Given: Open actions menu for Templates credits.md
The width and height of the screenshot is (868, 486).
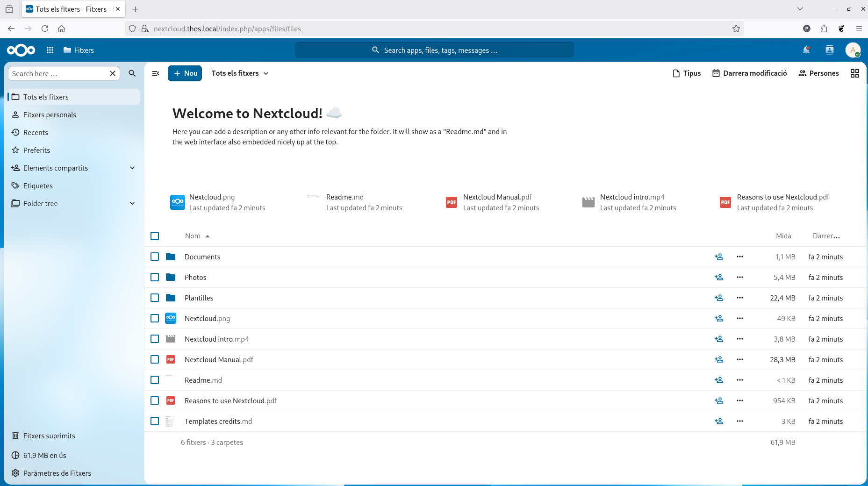Looking at the screenshot, I should coord(740,421).
